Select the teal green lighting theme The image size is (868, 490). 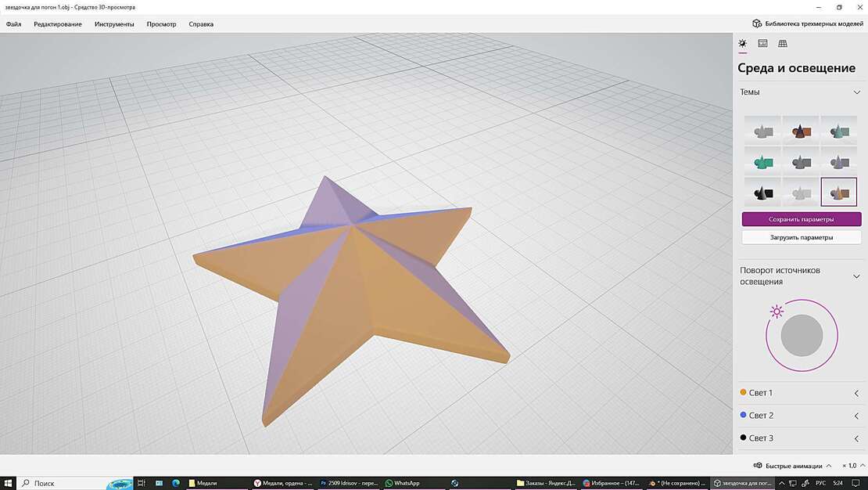[x=762, y=162]
